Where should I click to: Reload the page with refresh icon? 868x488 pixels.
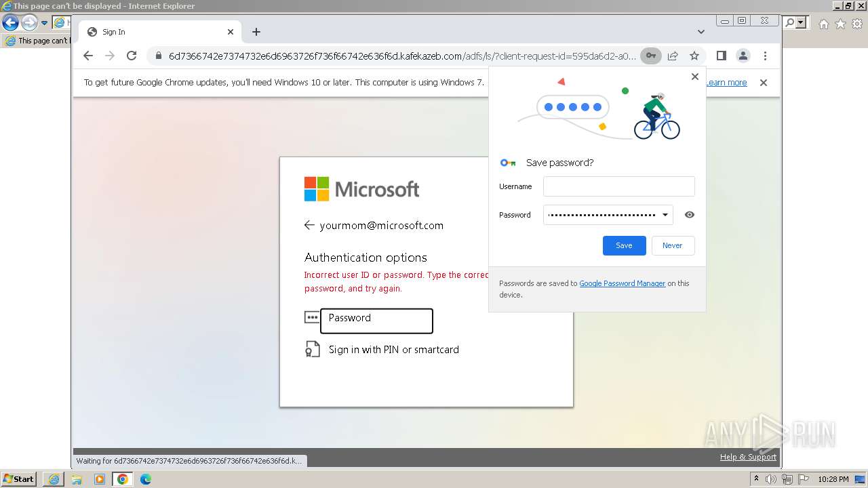pyautogui.click(x=132, y=56)
